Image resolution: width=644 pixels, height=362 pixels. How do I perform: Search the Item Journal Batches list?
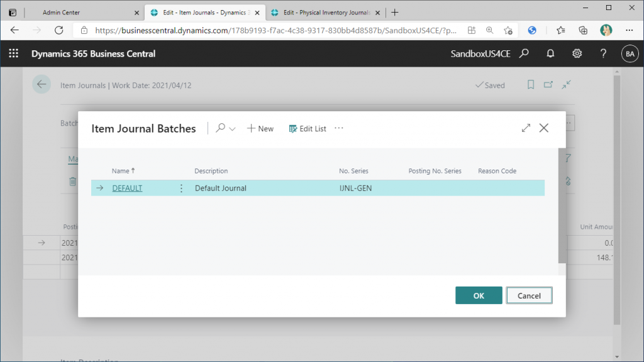(x=221, y=128)
